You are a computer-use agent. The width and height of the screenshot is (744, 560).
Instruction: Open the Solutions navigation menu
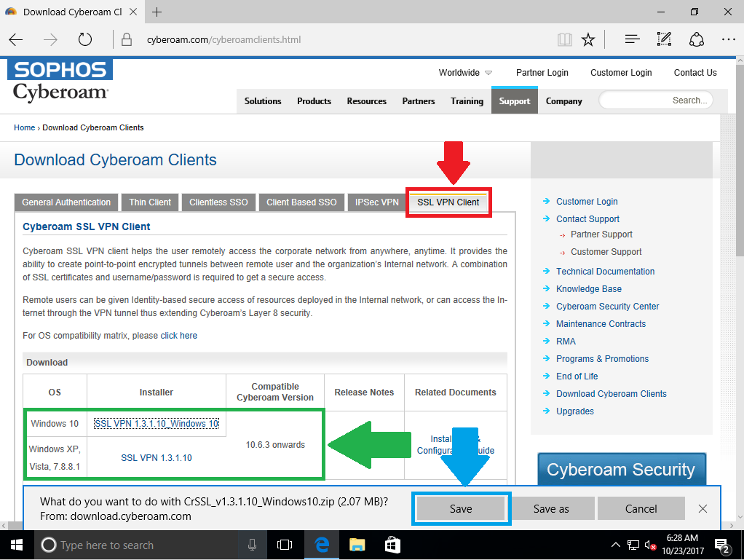coord(263,101)
